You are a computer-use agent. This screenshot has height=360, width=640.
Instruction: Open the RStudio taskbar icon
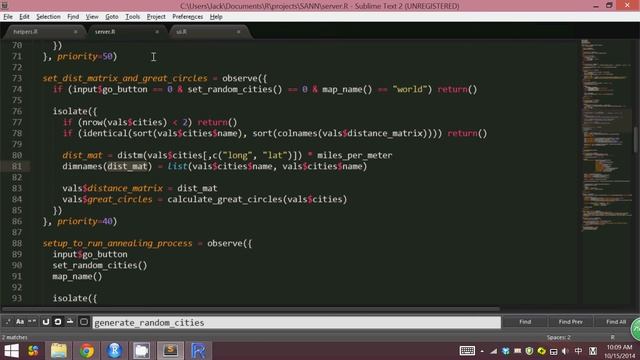[198, 351]
